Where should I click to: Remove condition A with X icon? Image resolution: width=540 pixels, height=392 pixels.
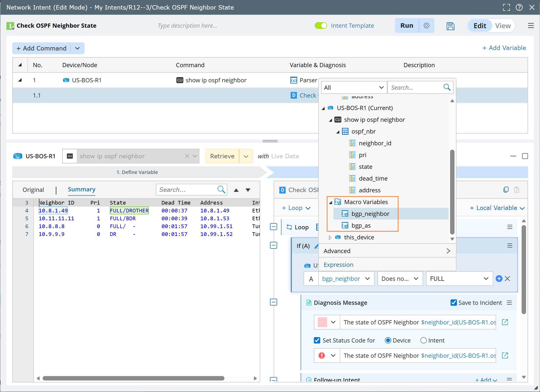click(508, 279)
